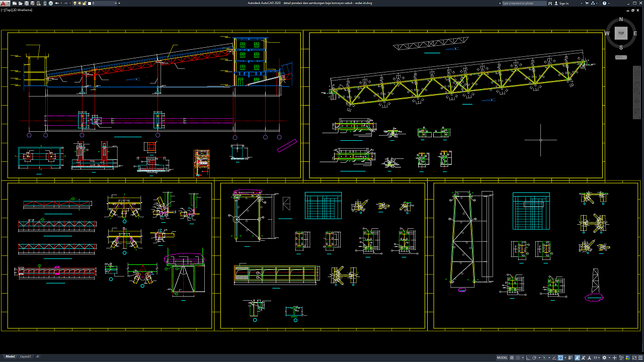
Task: Toggle object snap in status bar
Action: click(560, 357)
